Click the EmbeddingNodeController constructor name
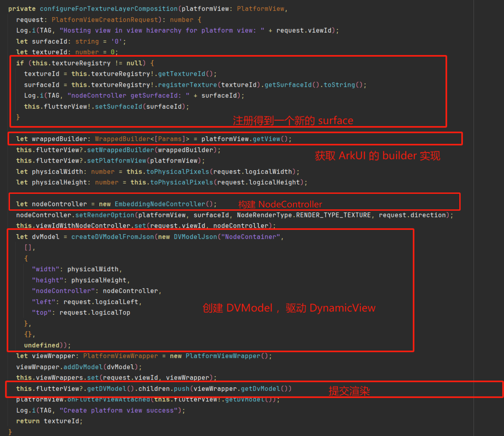 point(160,204)
